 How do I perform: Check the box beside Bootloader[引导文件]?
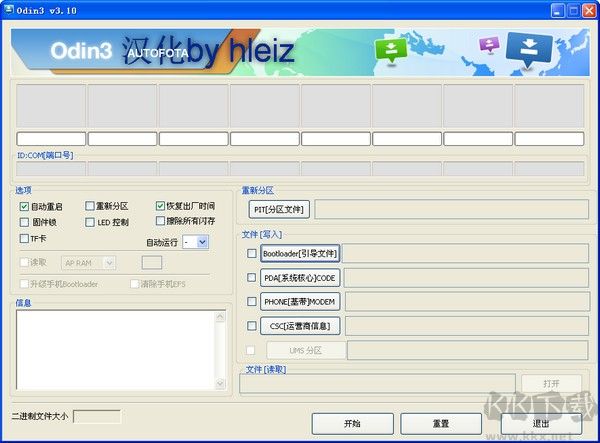[x=251, y=253]
